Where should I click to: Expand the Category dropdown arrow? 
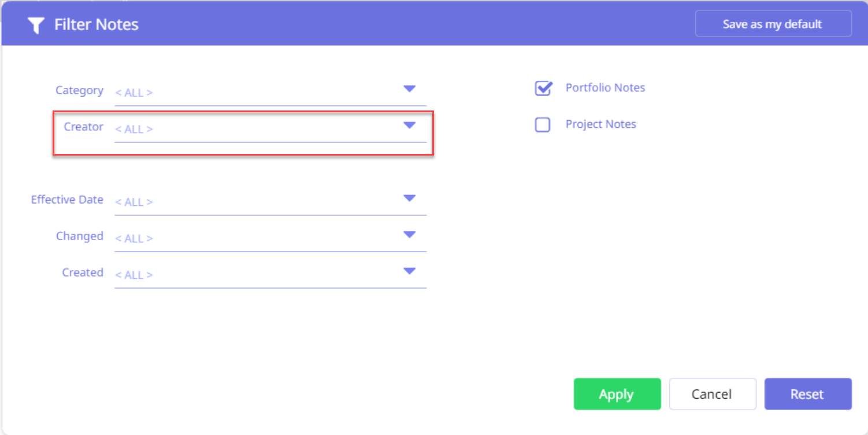click(x=409, y=89)
